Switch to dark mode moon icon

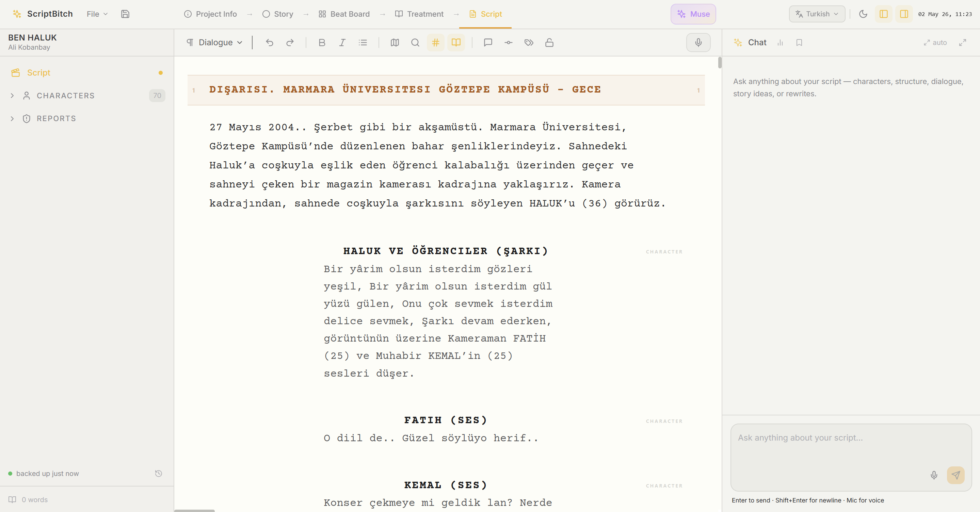click(863, 14)
